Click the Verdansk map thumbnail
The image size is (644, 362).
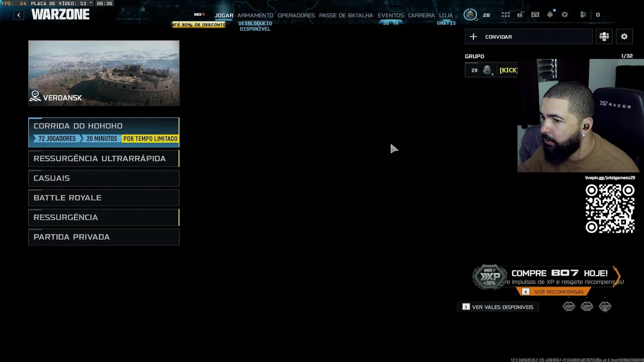(x=104, y=73)
